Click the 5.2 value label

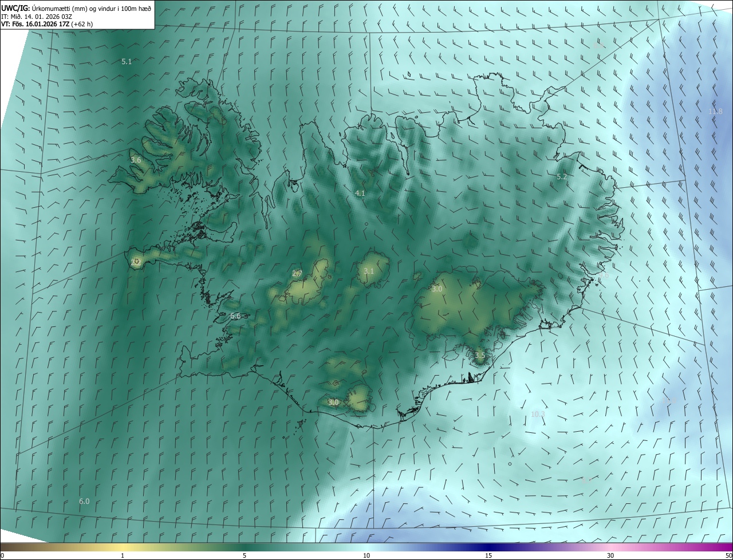tap(562, 177)
